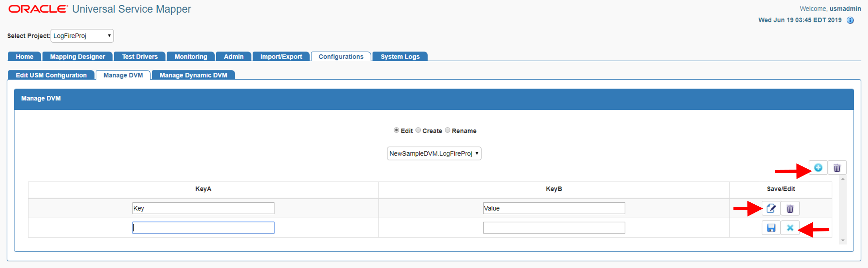This screenshot has height=268, width=868.
Task: Click the edit icon in the Key row
Action: tap(771, 208)
